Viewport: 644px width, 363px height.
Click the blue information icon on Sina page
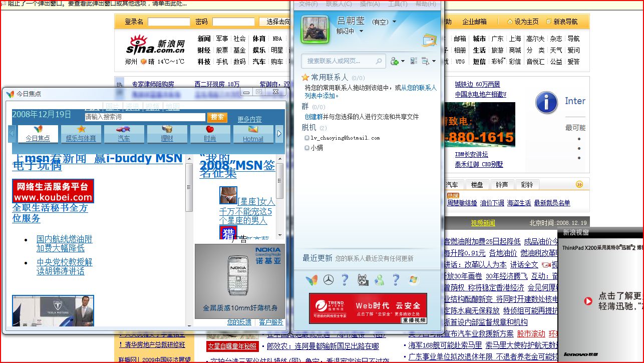tap(546, 103)
